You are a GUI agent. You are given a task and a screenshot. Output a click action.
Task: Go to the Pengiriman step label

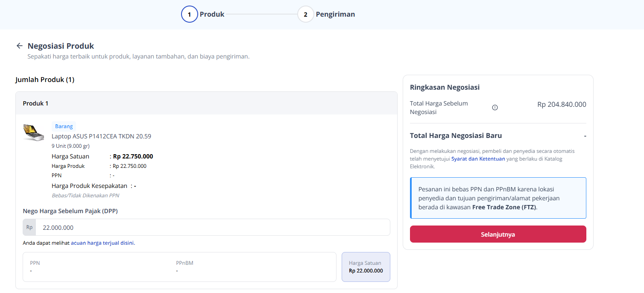tap(335, 14)
